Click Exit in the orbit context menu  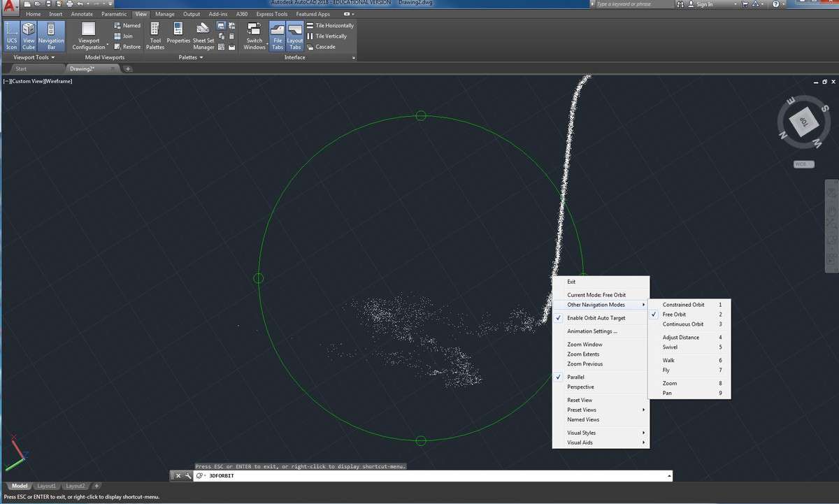tap(571, 282)
